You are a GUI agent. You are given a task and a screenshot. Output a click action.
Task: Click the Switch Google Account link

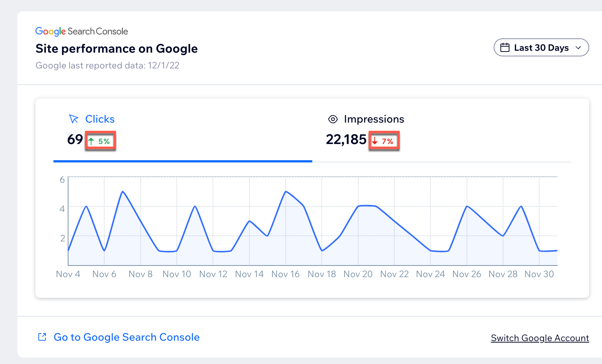coord(540,338)
